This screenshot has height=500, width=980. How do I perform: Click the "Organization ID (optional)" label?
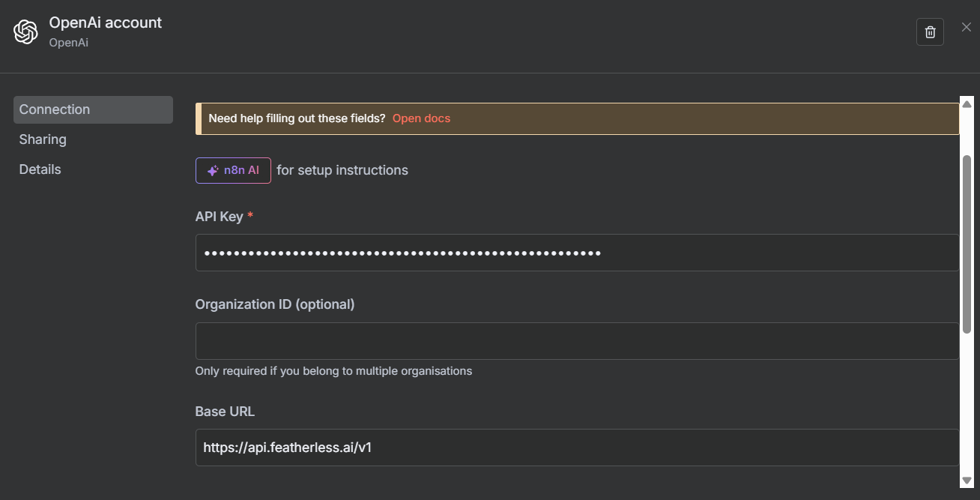click(x=275, y=304)
